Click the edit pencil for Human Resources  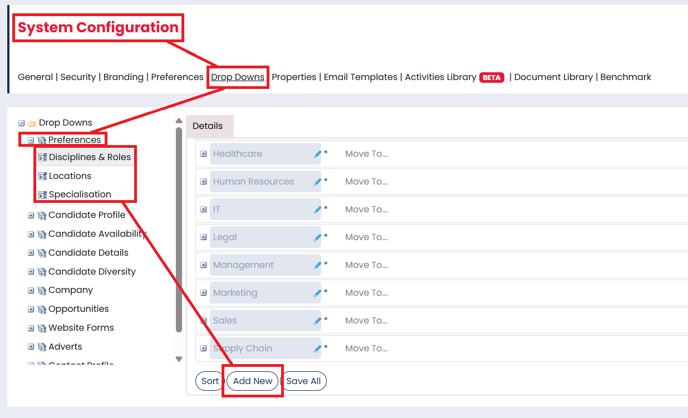(317, 182)
